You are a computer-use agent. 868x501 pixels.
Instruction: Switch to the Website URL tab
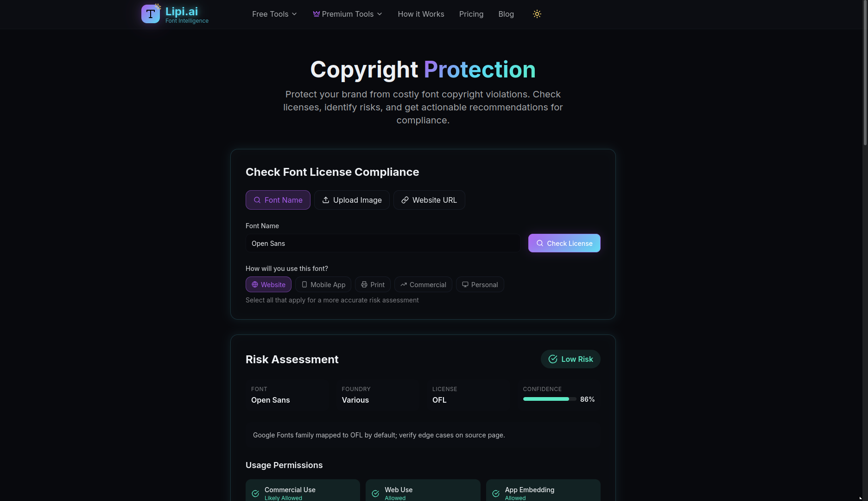click(x=429, y=200)
